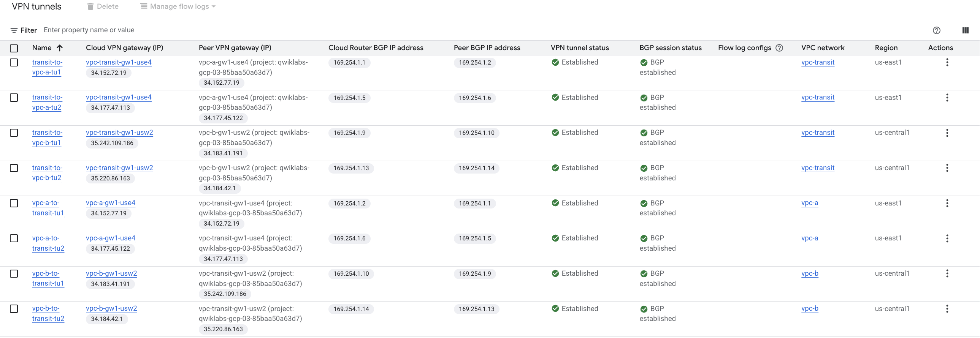Click the 169.254.1.9 BGP address chip
Viewport: 980px width, 338px height.
349,133
